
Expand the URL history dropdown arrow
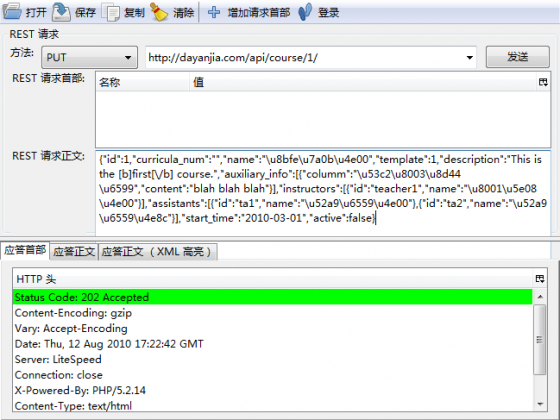click(x=470, y=58)
